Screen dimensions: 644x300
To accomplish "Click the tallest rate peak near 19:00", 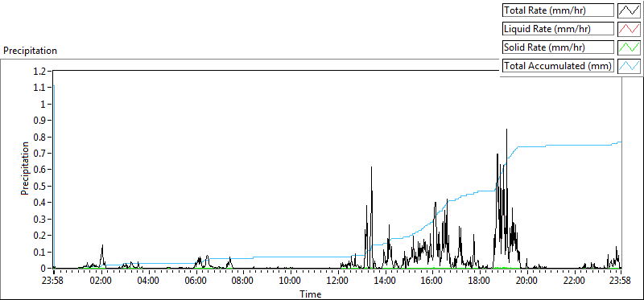I will (x=506, y=129).
